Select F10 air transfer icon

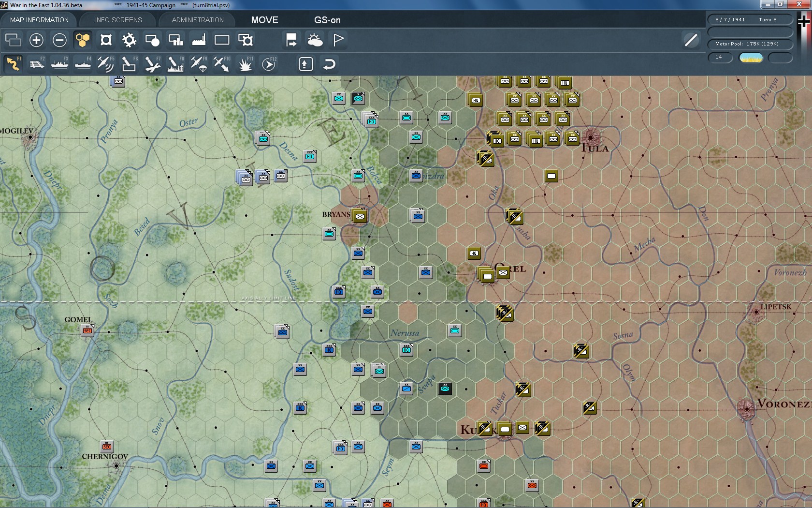[222, 64]
